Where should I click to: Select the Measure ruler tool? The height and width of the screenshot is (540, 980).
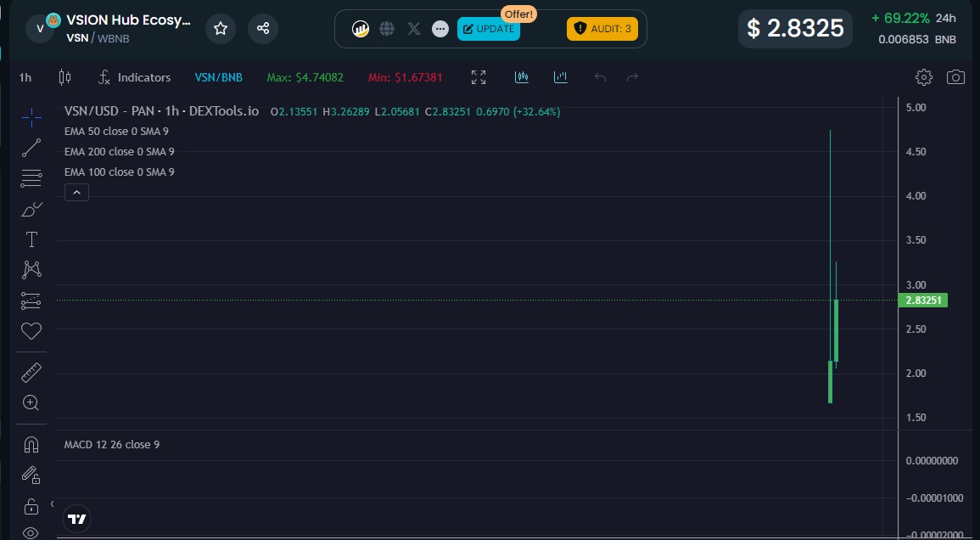click(31, 371)
